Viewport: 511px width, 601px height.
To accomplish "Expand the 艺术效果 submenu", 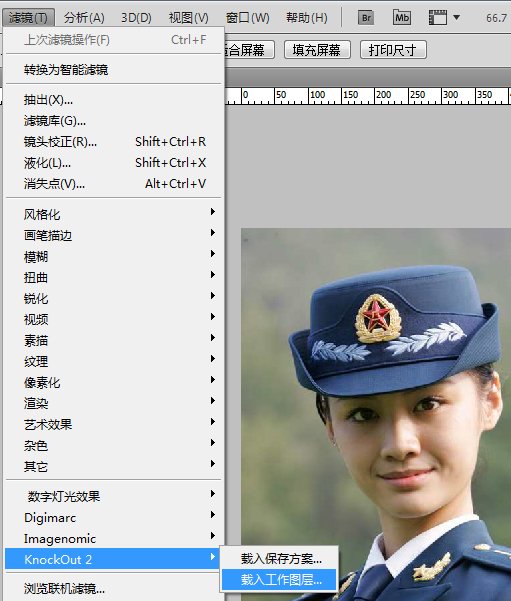I will [114, 424].
